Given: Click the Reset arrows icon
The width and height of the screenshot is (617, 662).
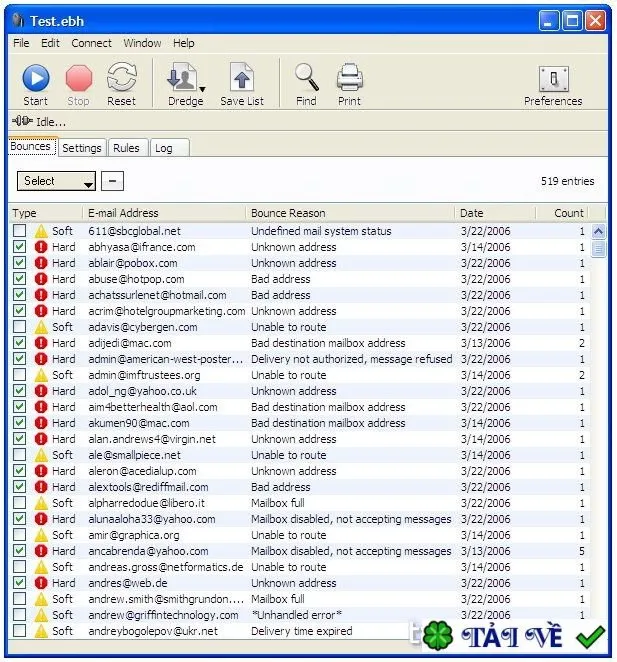Looking at the screenshot, I should coord(122,77).
